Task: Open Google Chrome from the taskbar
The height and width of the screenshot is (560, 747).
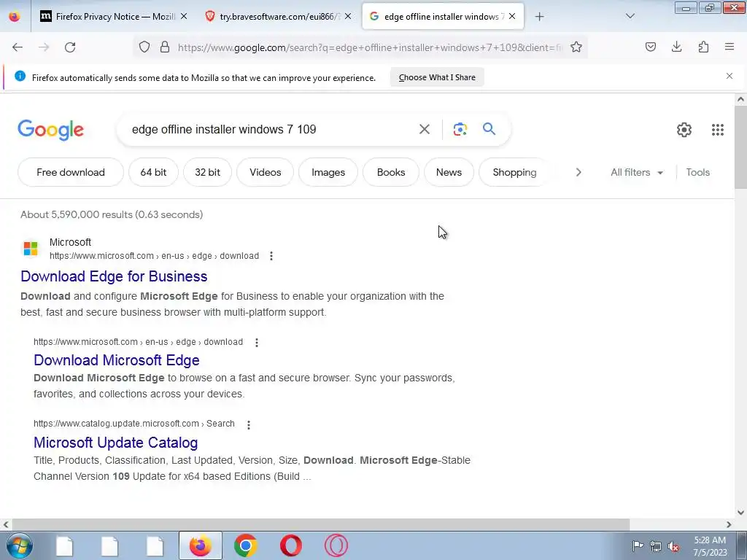Action: 245,545
